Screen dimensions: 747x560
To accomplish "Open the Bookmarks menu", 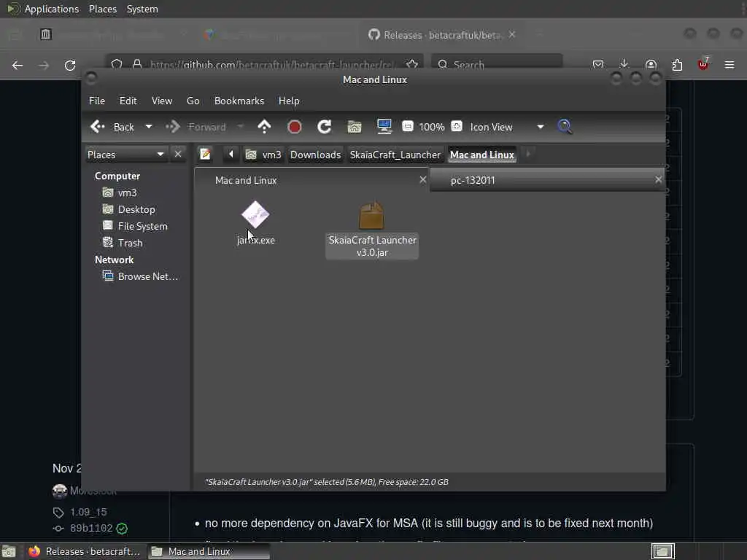I will [239, 101].
